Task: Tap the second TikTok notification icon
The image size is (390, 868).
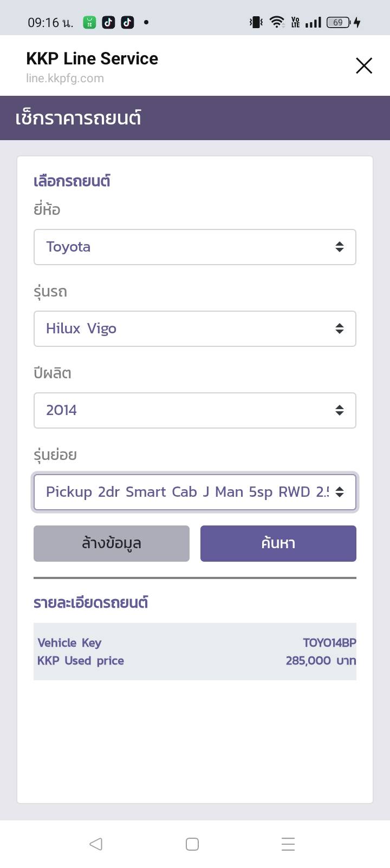Action: 127,22
